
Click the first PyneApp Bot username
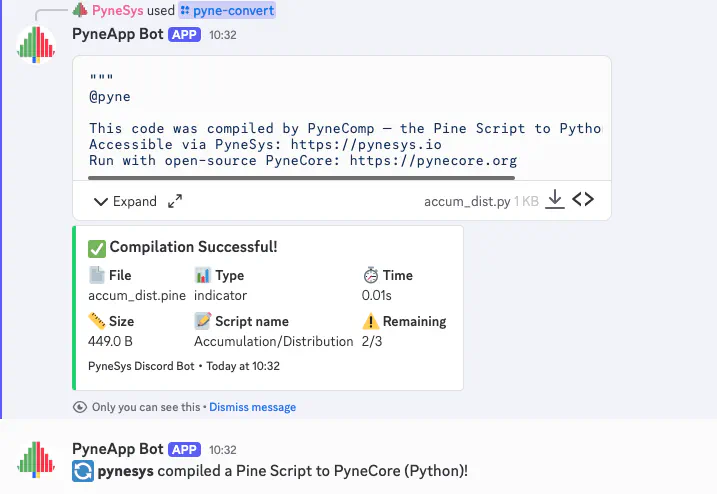click(x=117, y=34)
